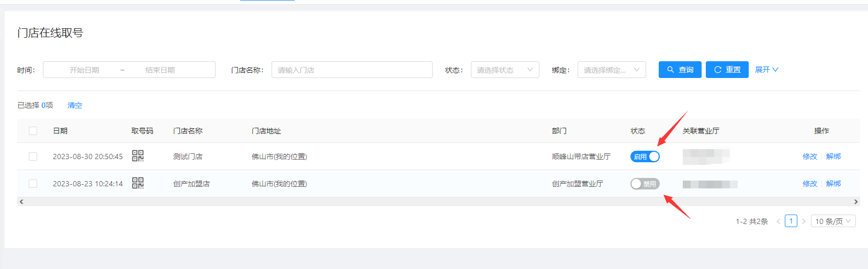Image resolution: width=868 pixels, height=269 pixels.
Task: Check the 测试门店 row checkbox
Action: (33, 156)
